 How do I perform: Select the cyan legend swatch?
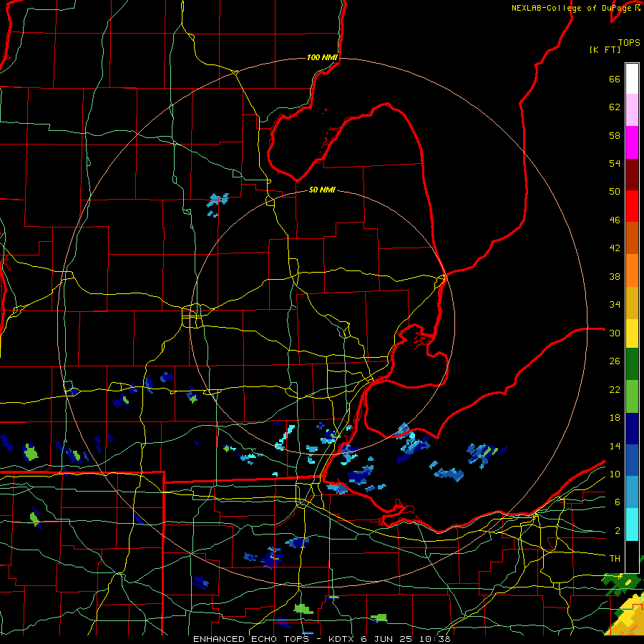(x=632, y=525)
